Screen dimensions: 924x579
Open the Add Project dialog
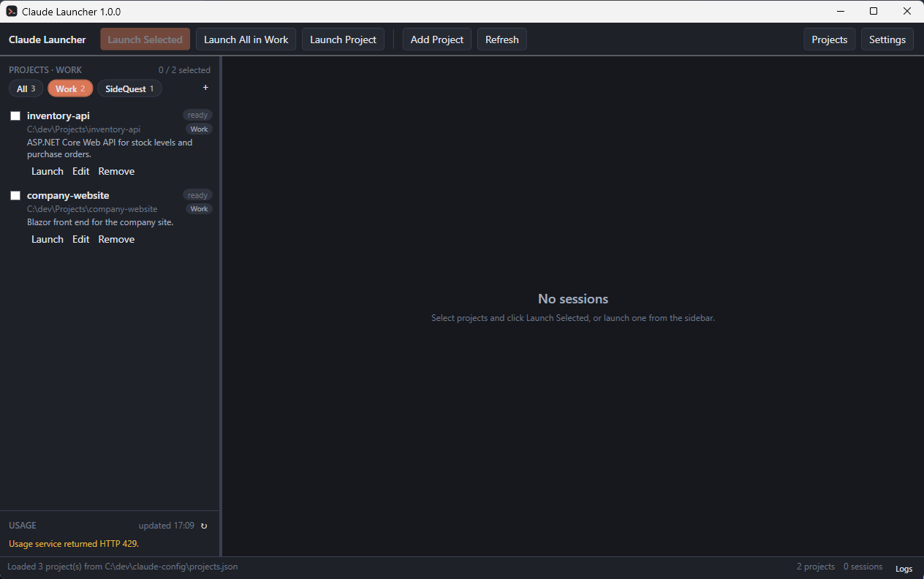(437, 39)
